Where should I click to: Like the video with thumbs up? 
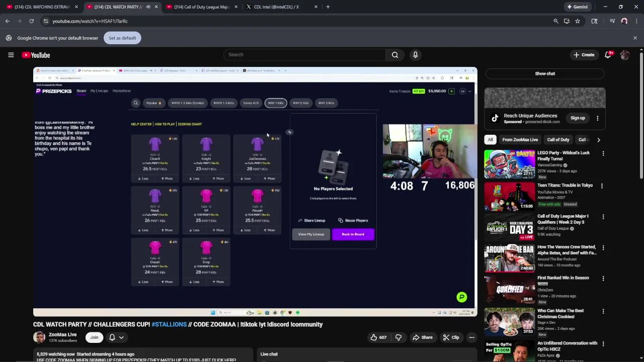[378, 337]
